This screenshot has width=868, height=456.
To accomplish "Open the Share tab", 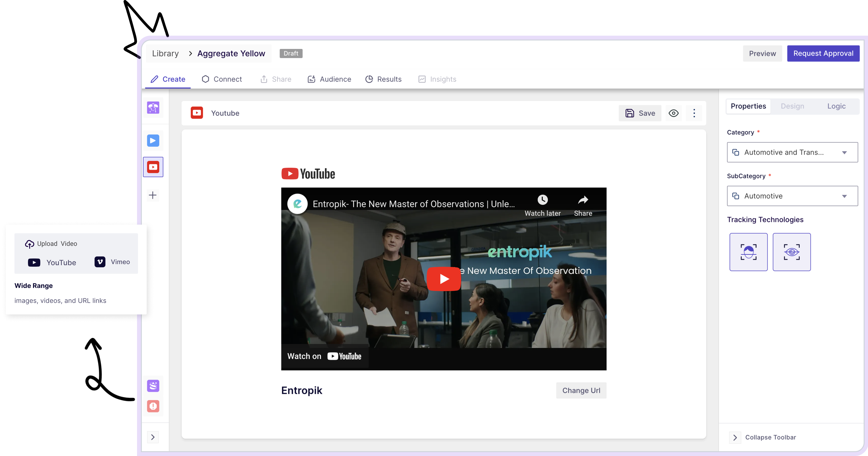I will click(276, 79).
